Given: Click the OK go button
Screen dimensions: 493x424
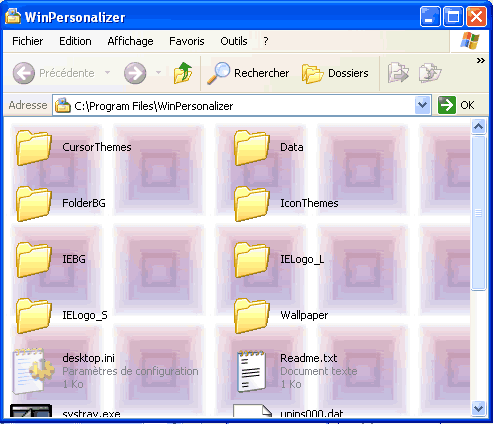Looking at the screenshot, I should [456, 105].
